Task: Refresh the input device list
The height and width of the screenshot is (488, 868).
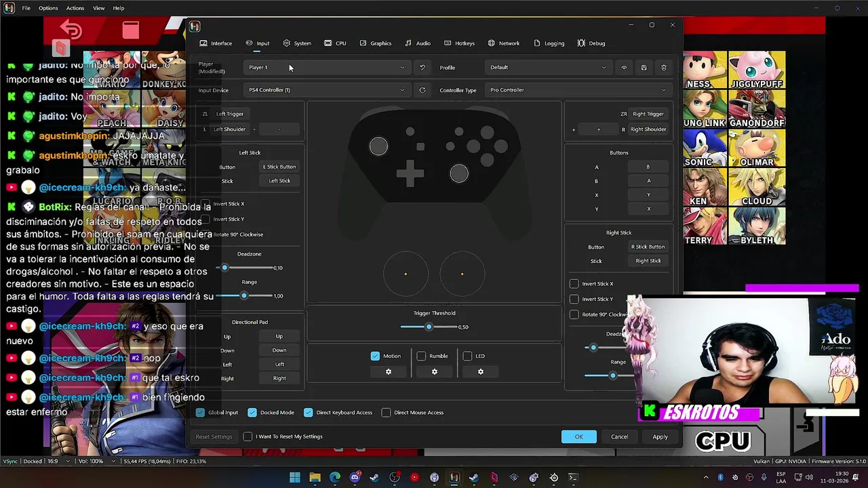Action: (422, 90)
